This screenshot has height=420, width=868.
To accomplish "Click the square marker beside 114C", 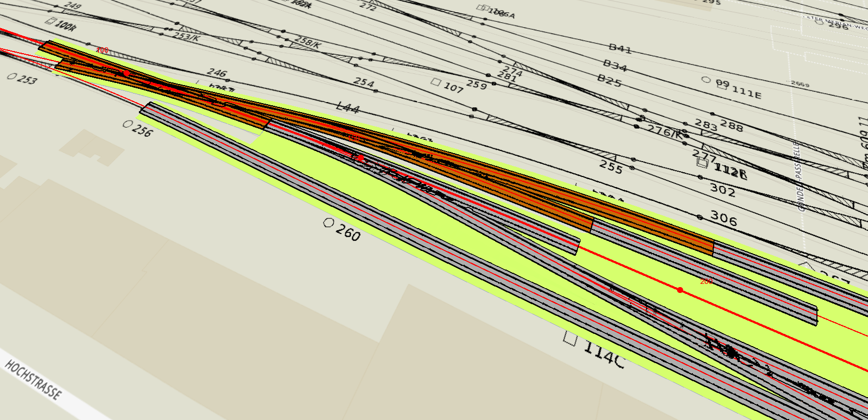I will pyautogui.click(x=571, y=338).
